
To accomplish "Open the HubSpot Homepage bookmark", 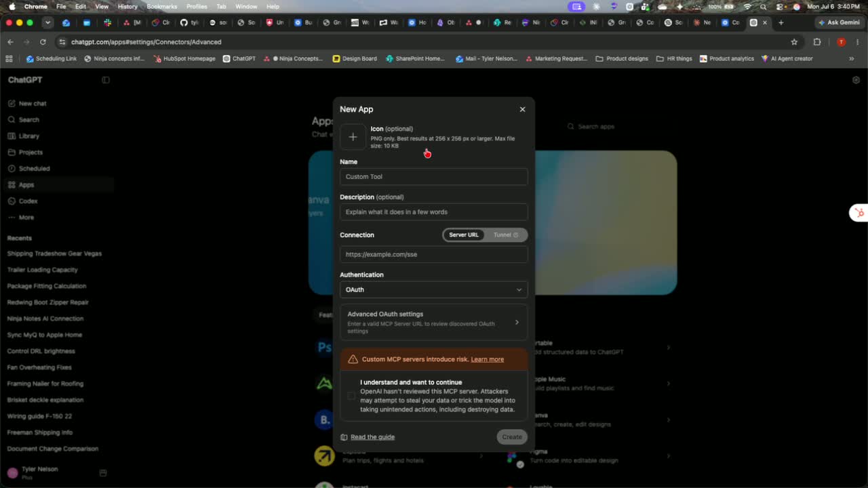I will [x=184, y=59].
